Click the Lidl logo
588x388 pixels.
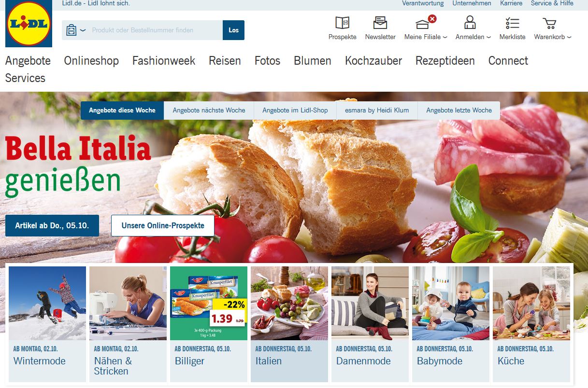point(29,23)
